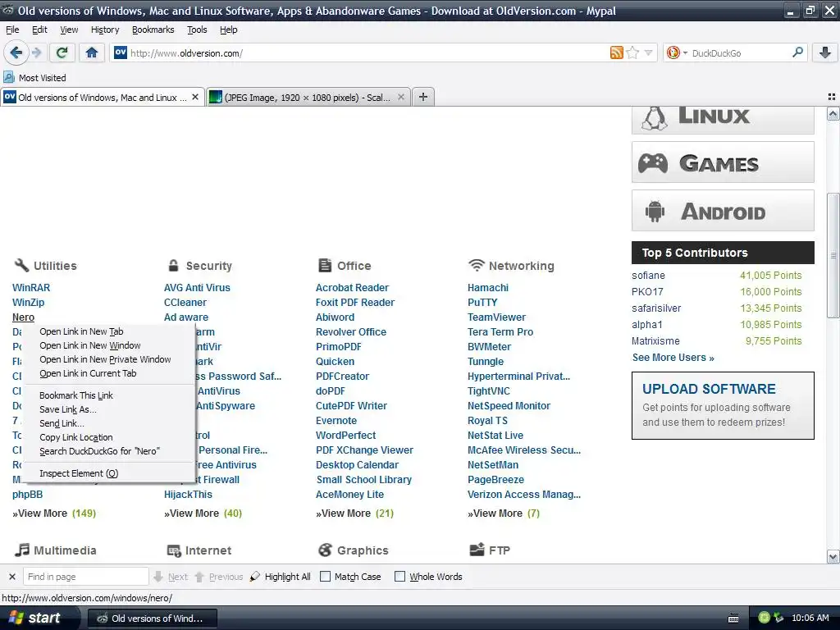The image size is (840, 630).
Task: Close the JPEG Image tab
Action: click(400, 97)
